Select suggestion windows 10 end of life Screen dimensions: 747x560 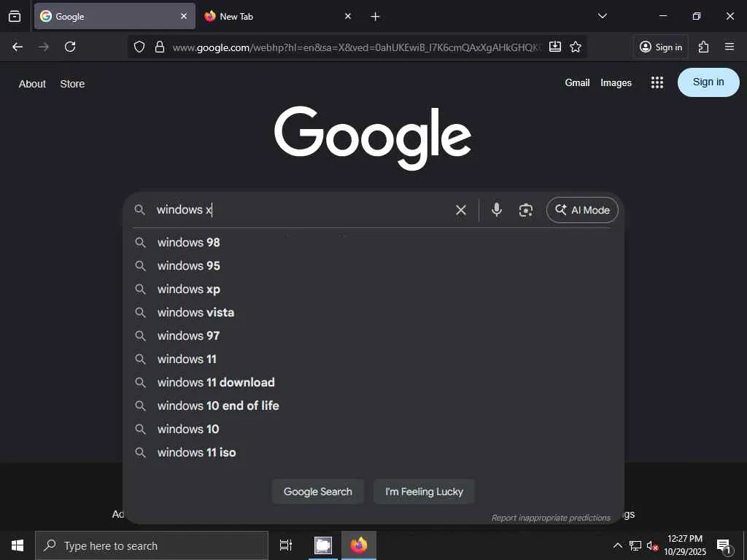point(373,405)
